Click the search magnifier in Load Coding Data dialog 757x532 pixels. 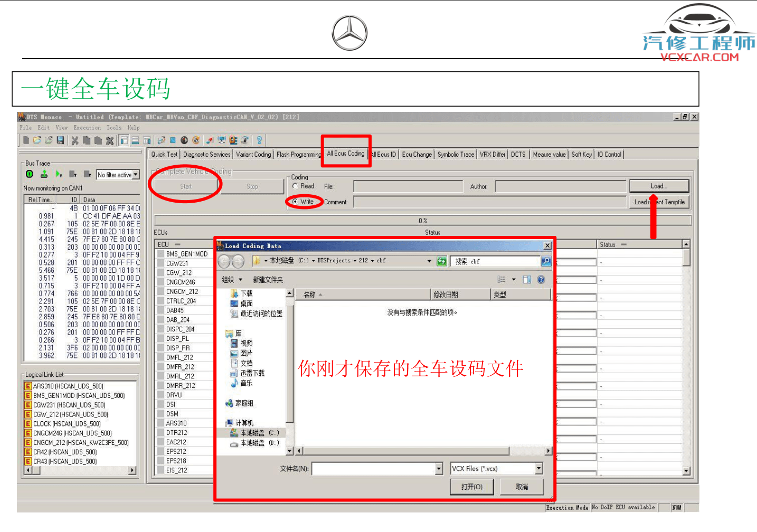tap(546, 261)
